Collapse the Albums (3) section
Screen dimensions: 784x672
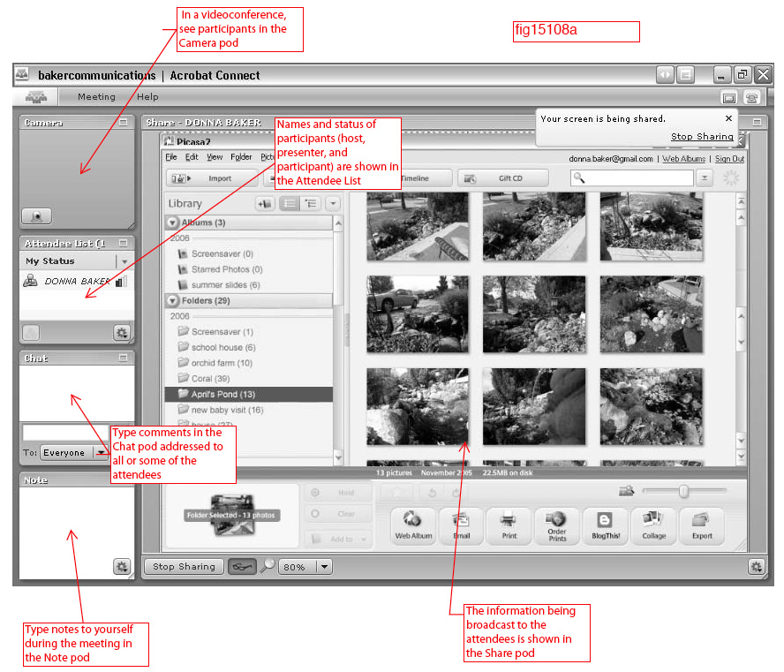172,223
